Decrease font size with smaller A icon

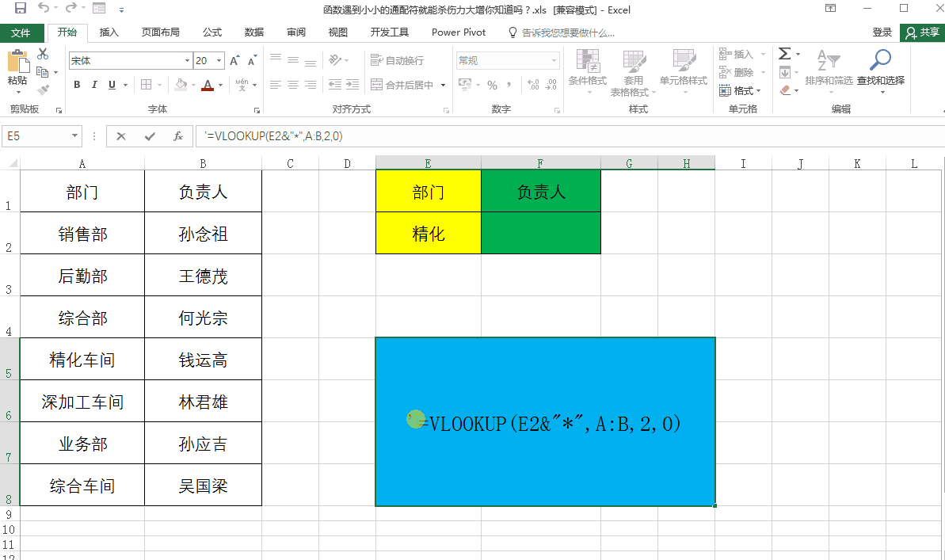pos(252,60)
